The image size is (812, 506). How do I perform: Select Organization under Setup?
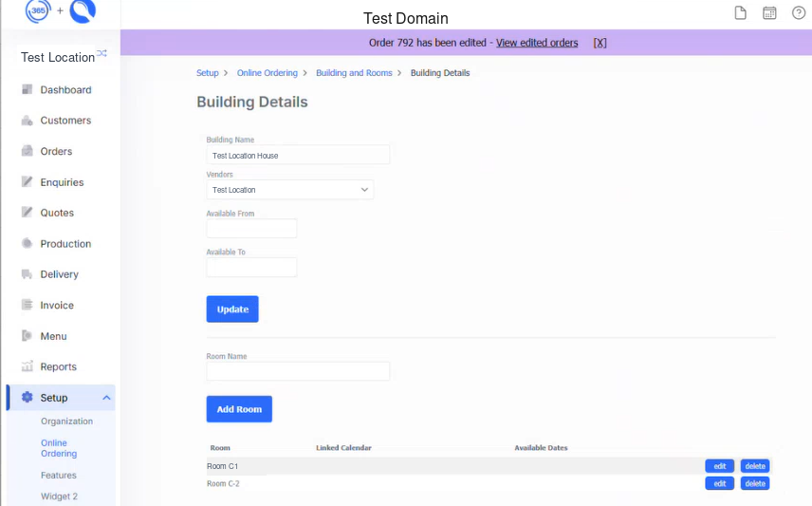(66, 421)
